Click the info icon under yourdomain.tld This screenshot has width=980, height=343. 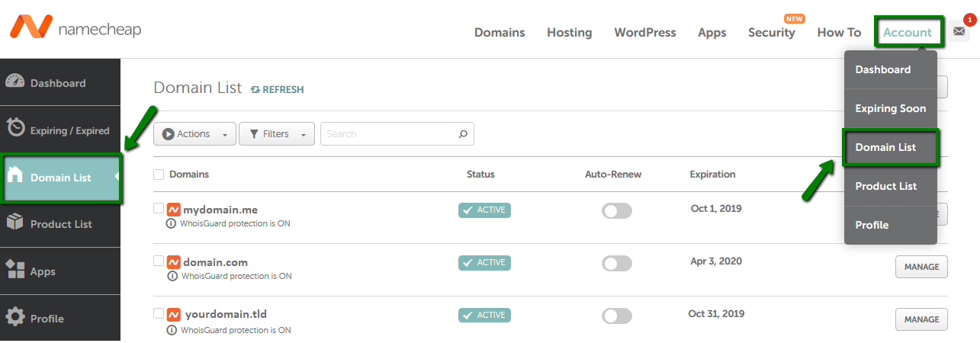click(x=172, y=330)
